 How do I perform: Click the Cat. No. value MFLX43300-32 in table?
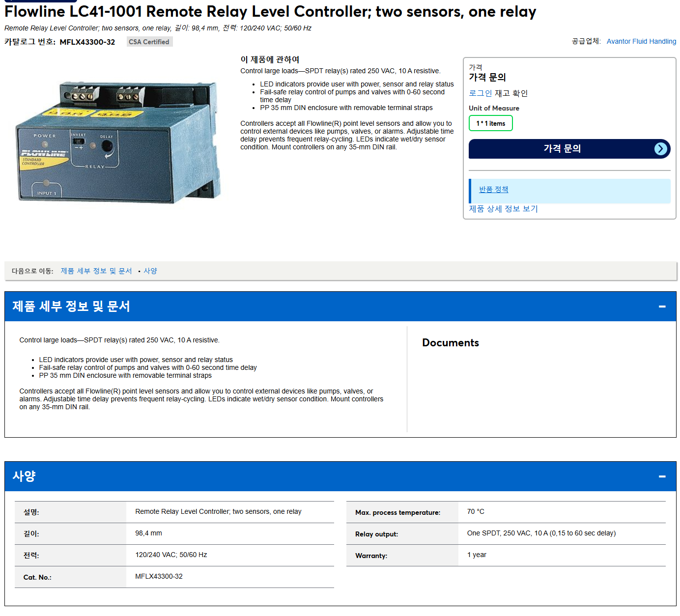(x=159, y=577)
